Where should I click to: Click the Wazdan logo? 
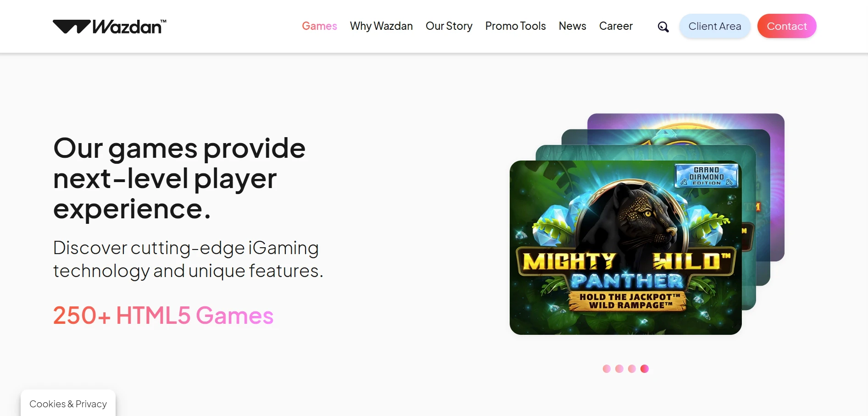[x=110, y=27]
